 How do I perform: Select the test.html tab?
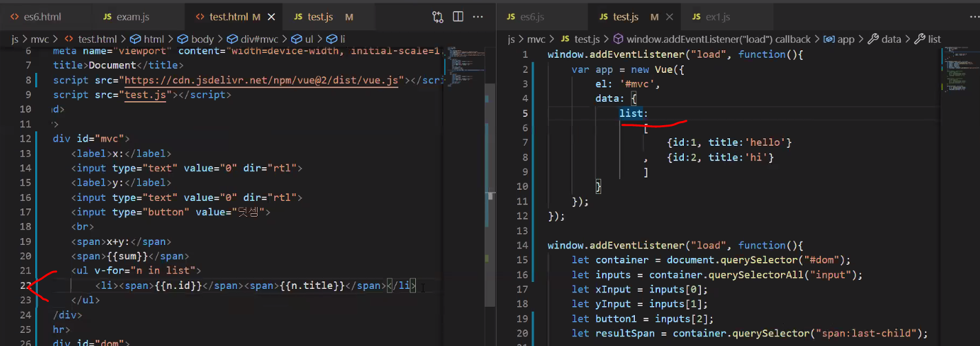point(227,17)
